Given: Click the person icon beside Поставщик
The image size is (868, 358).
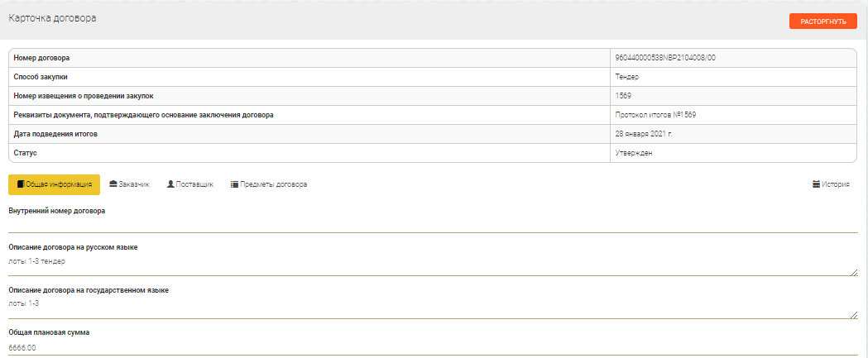Looking at the screenshot, I should tap(170, 184).
